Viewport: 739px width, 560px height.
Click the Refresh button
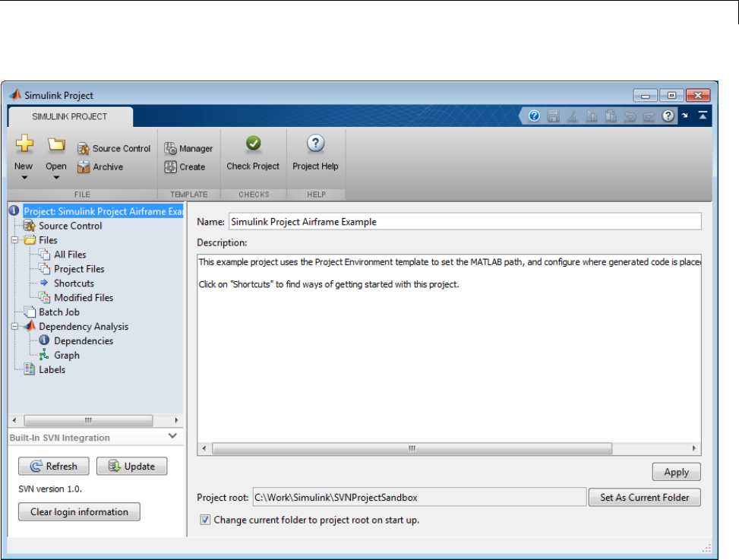[54, 467]
